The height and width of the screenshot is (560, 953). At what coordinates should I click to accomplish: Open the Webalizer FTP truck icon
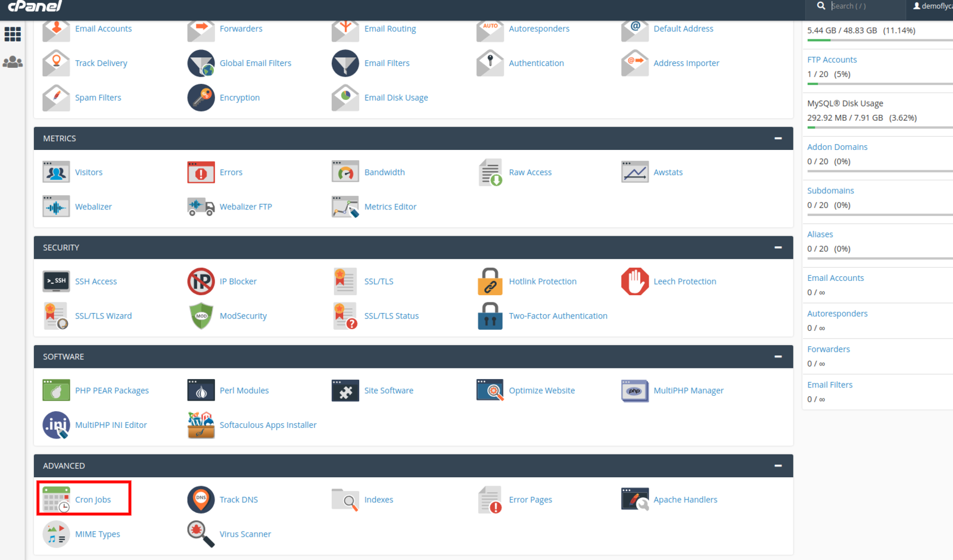pos(201,207)
